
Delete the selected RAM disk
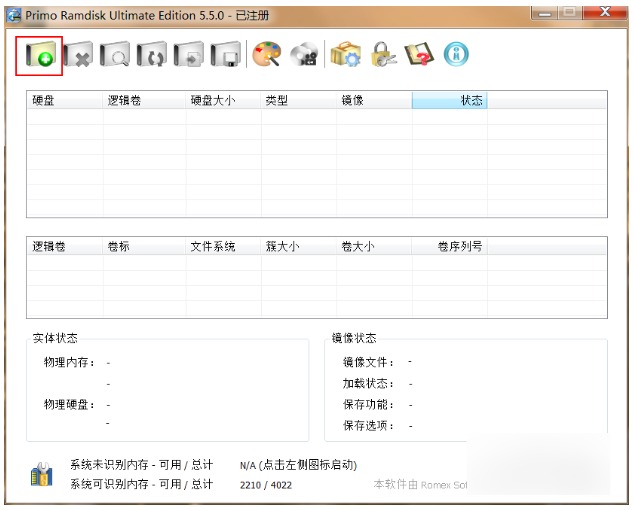tap(78, 54)
